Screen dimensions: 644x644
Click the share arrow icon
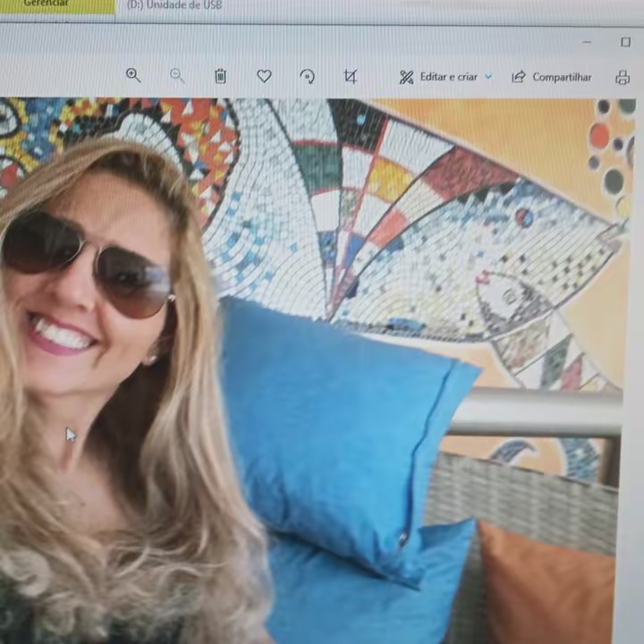(x=519, y=77)
